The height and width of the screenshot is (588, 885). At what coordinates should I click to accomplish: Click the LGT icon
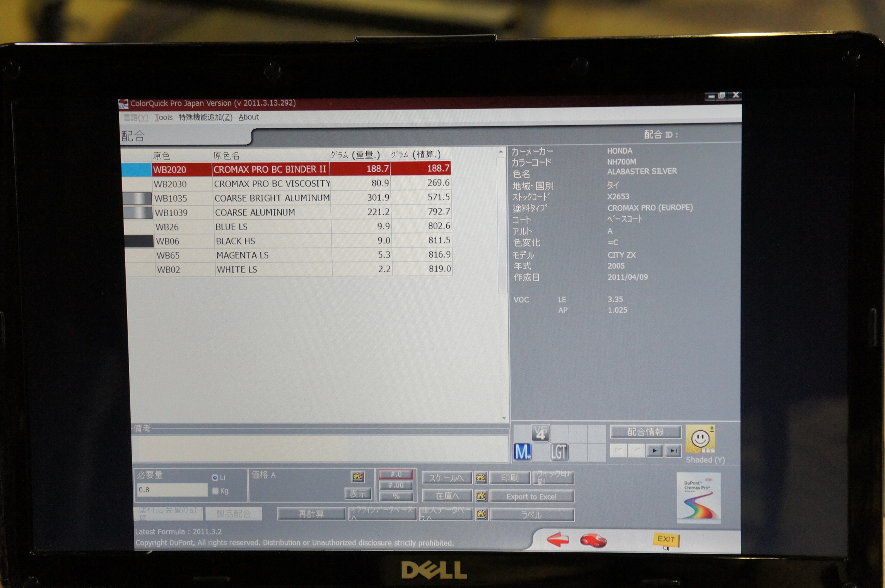point(559,451)
